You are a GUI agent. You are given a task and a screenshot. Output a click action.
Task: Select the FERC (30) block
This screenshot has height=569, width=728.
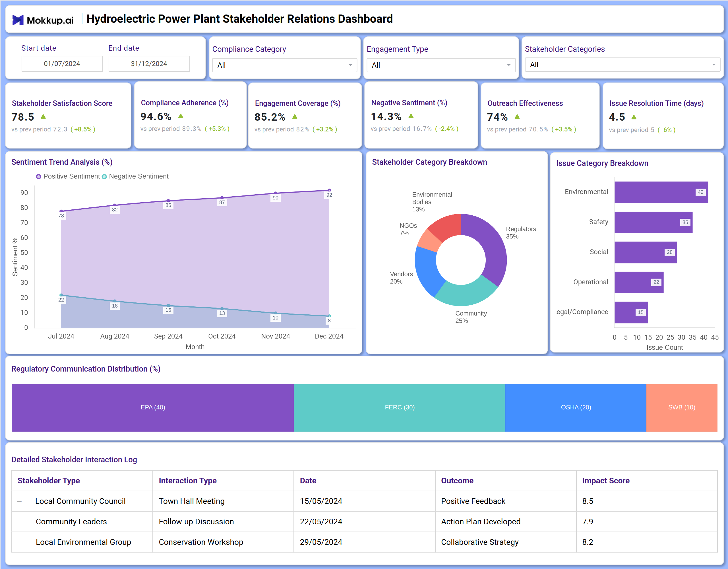399,408
